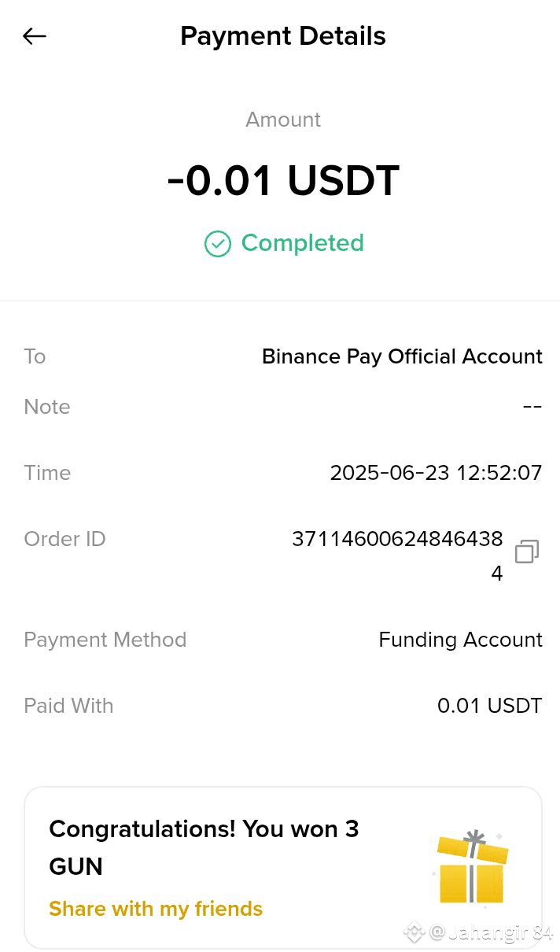Click the green Completed checkmark icon

tap(218, 244)
